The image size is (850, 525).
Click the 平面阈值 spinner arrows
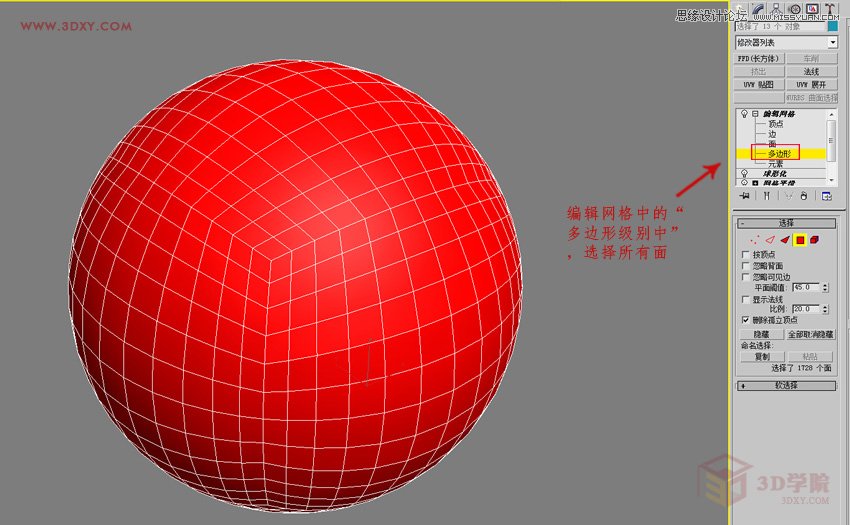(x=825, y=287)
